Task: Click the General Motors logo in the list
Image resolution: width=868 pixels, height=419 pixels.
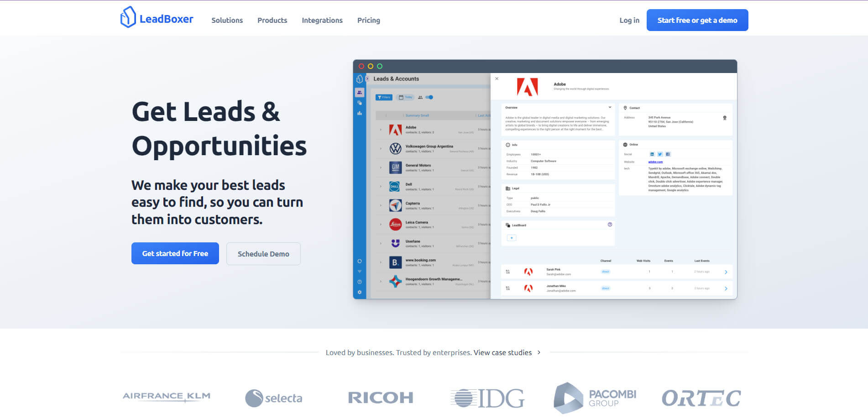Action: pos(395,168)
